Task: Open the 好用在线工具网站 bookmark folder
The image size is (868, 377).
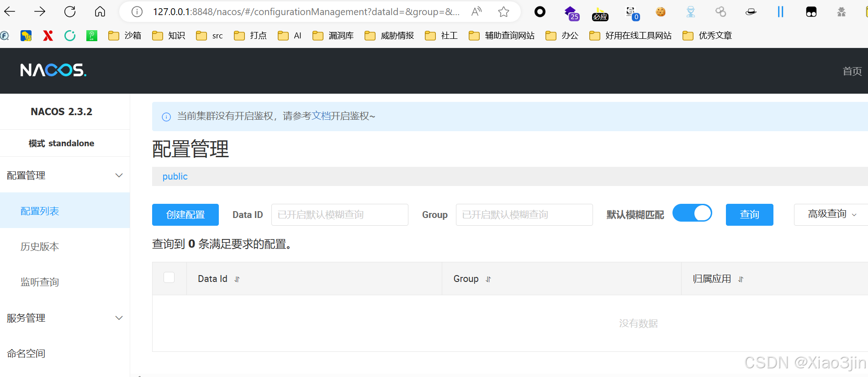Action: pos(630,36)
